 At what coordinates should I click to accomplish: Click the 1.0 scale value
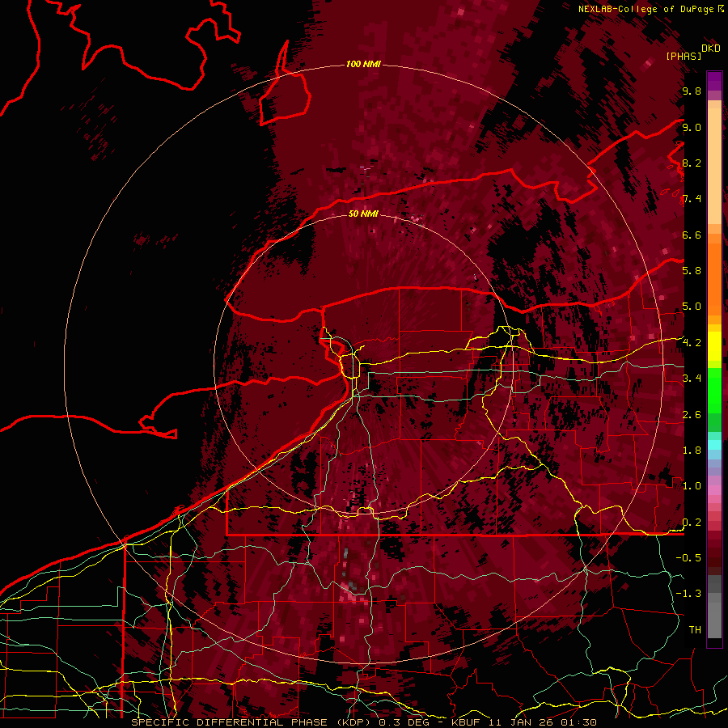click(692, 486)
